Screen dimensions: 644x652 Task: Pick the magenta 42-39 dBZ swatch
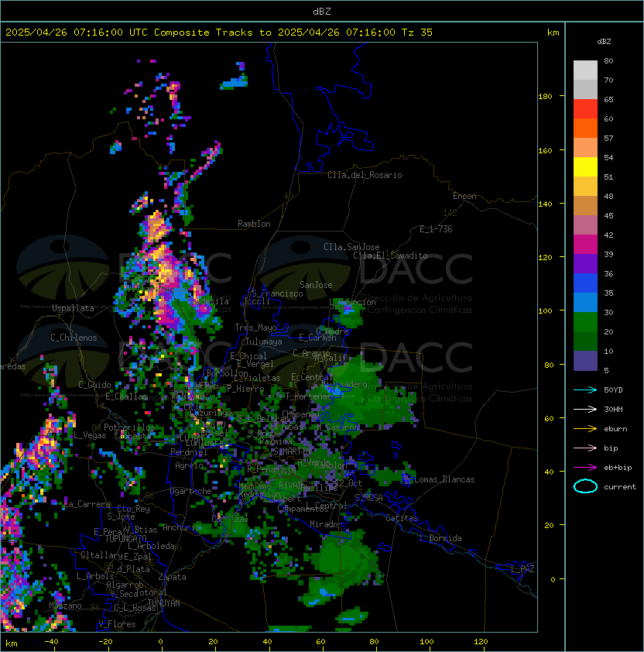(585, 245)
